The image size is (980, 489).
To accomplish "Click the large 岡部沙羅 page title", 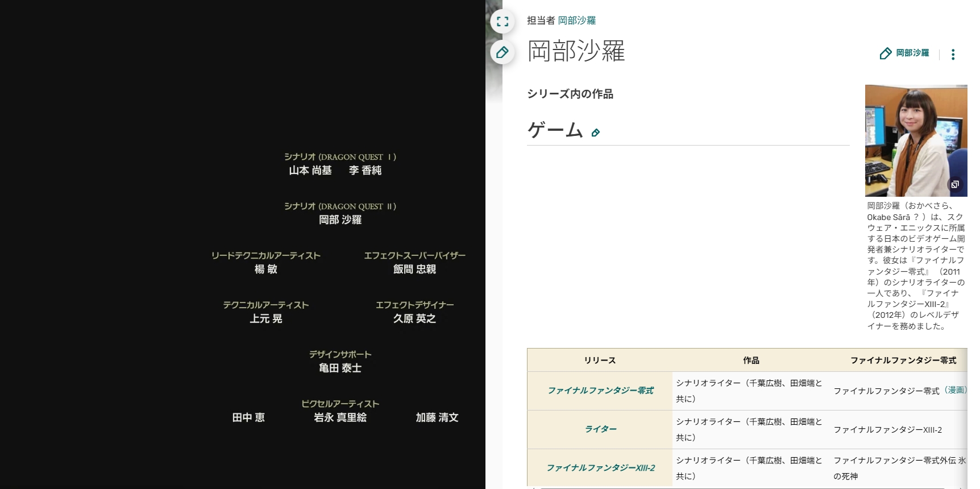I will [x=576, y=51].
